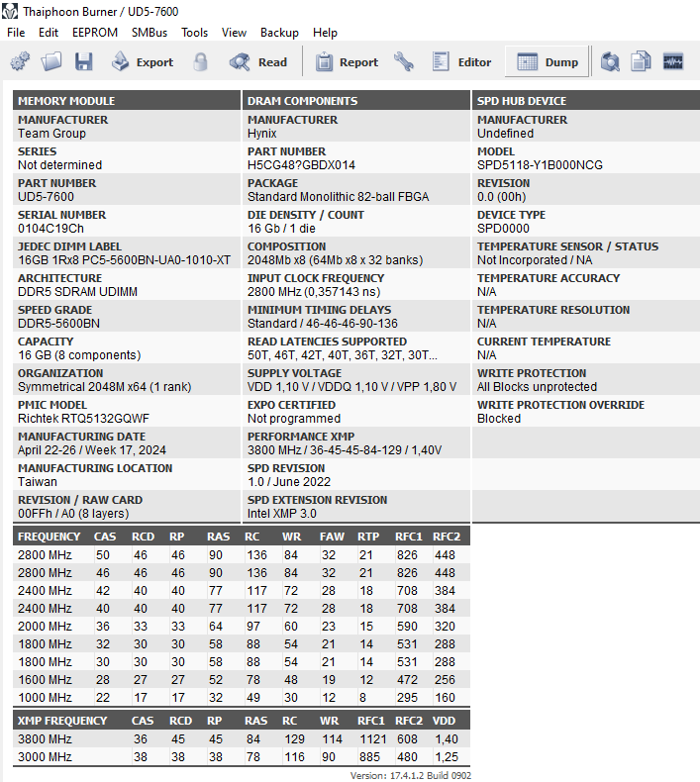This screenshot has width=700, height=782.
Task: Select the 'Team Group' manufacturer value
Action: click(x=51, y=134)
